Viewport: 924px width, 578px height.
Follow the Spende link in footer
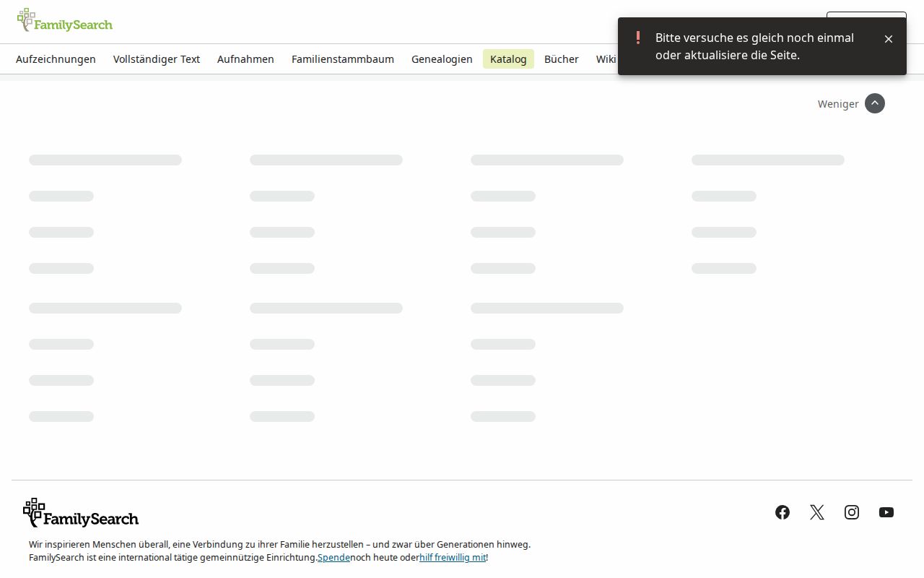click(x=334, y=558)
